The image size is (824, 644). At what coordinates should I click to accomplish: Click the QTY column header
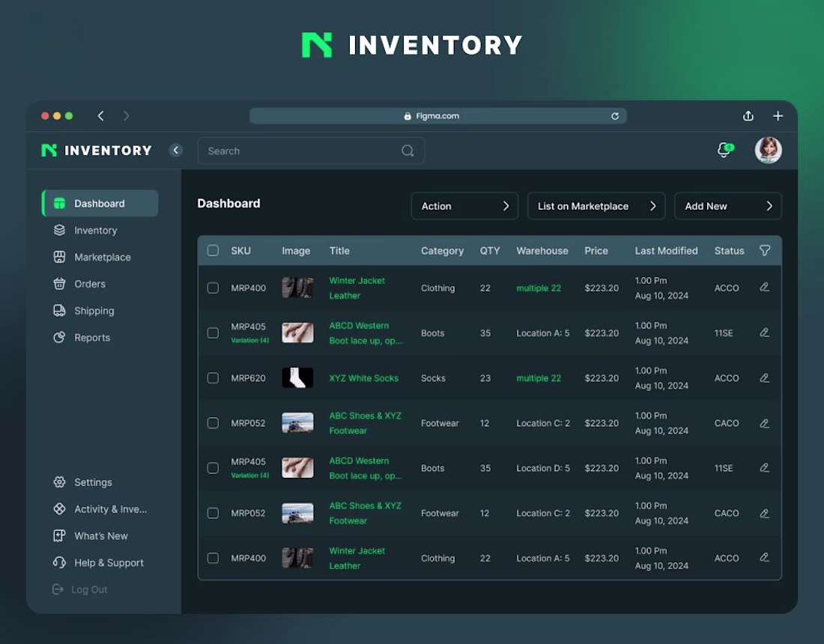[490, 251]
